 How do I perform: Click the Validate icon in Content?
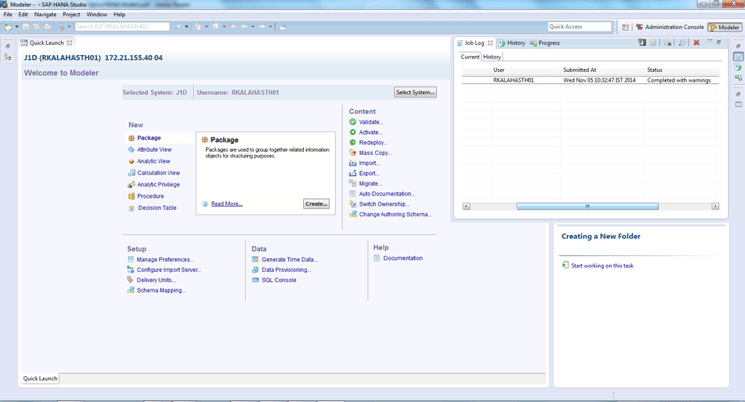click(353, 122)
